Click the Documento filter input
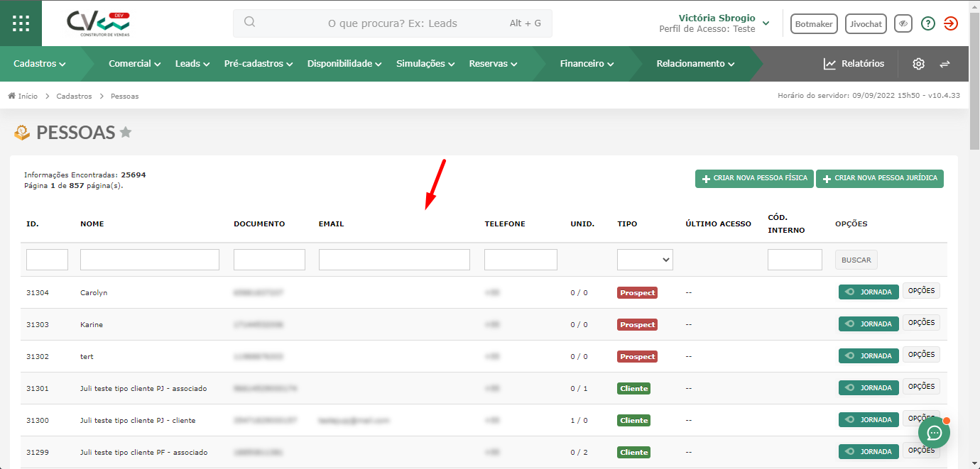 tap(269, 260)
